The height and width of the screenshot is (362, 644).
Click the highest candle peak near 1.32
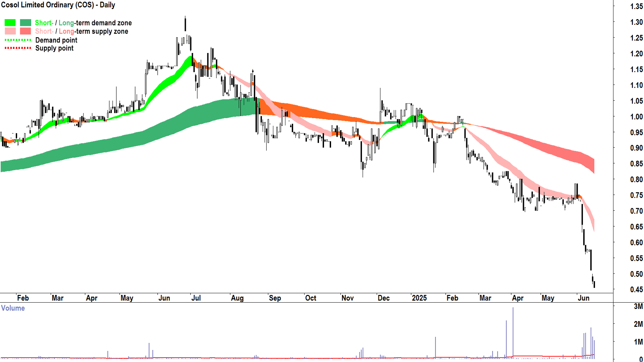click(x=185, y=23)
